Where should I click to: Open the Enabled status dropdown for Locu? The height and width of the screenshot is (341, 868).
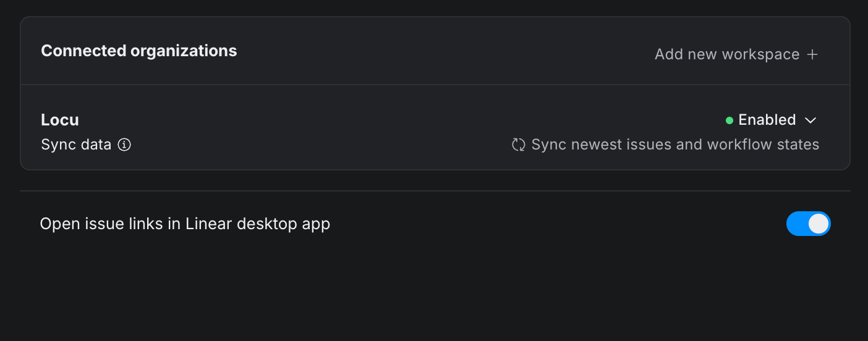pos(772,120)
